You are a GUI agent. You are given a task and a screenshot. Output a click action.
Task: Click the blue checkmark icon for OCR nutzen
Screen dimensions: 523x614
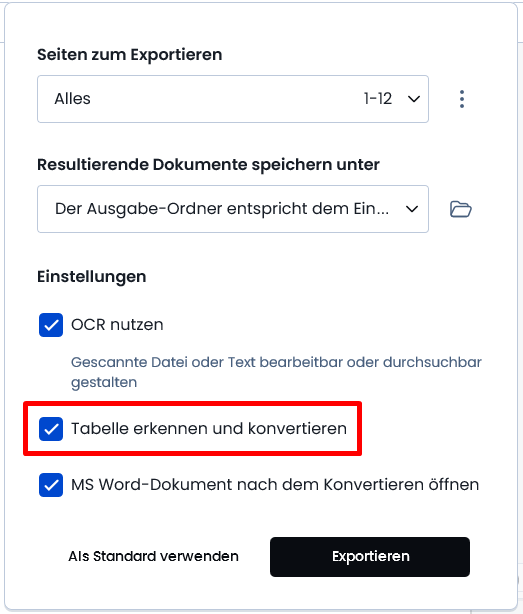pos(51,325)
